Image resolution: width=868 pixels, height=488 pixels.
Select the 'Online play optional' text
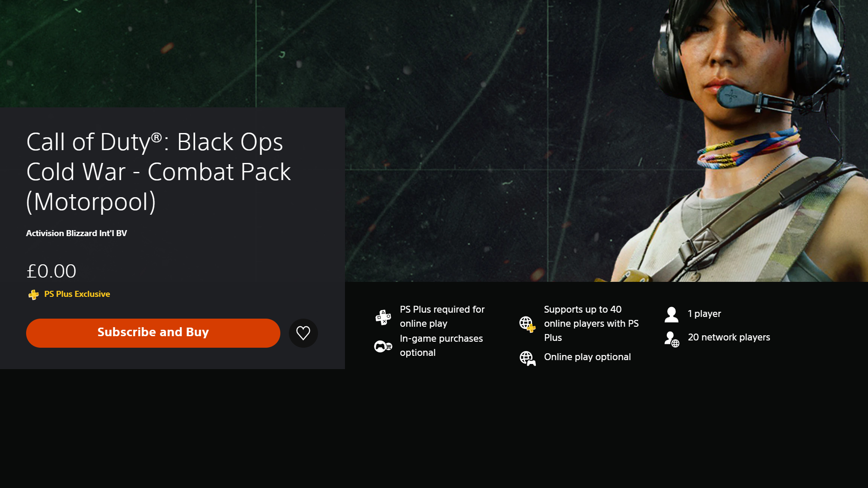click(x=587, y=357)
